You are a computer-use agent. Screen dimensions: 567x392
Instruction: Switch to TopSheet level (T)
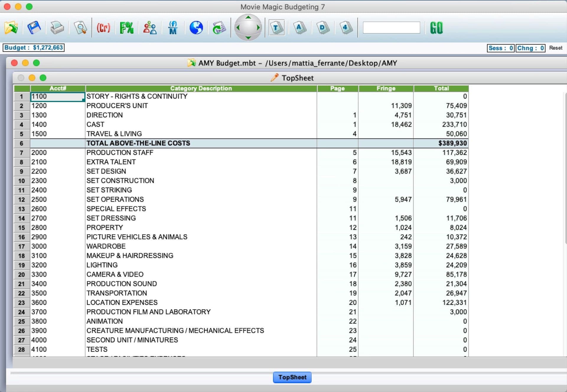point(276,27)
